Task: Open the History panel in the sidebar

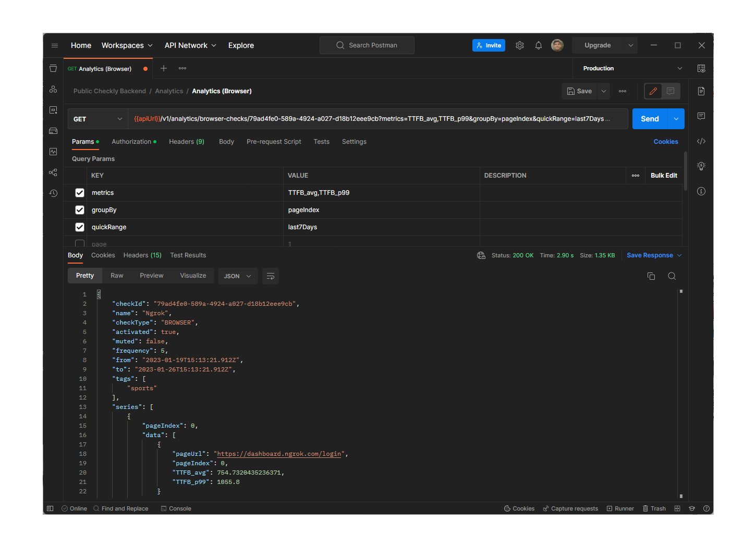Action: point(53,193)
